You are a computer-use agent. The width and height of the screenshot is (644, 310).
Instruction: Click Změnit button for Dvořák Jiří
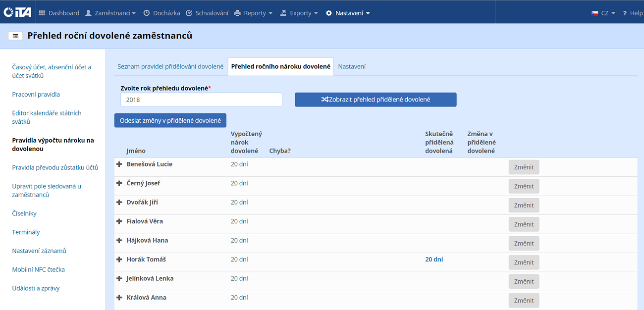point(524,206)
